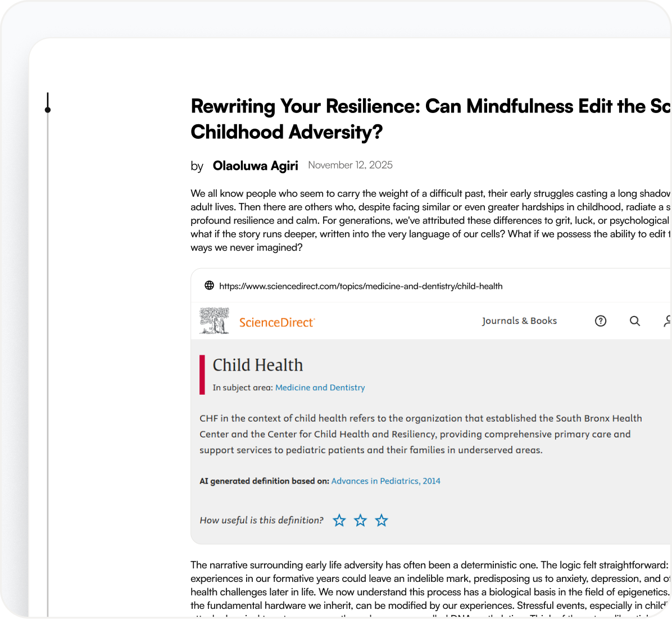Viewport: 672px width, 619px height.
Task: Click the "How useful is this definition?" text
Action: point(261,521)
